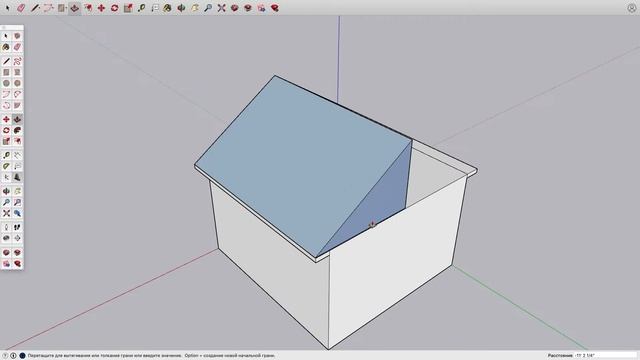Choose the Move tool in top toolbar
The height and width of the screenshot is (360, 640).
pos(101,8)
